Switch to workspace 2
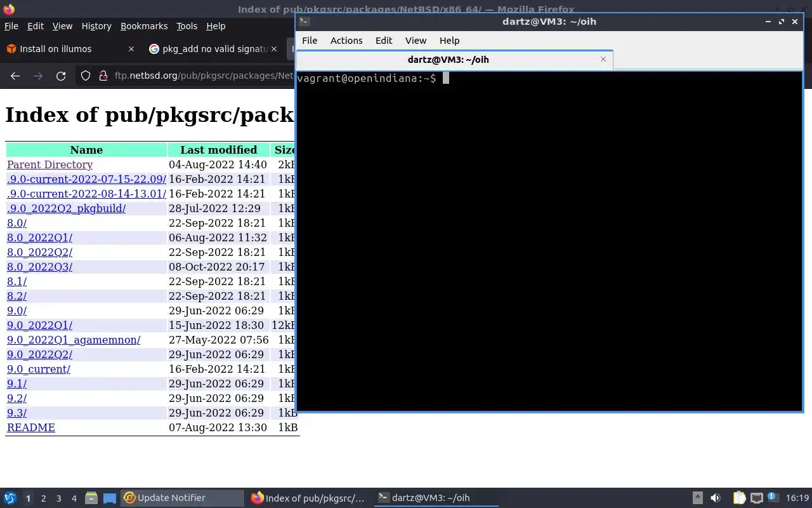 click(x=43, y=498)
